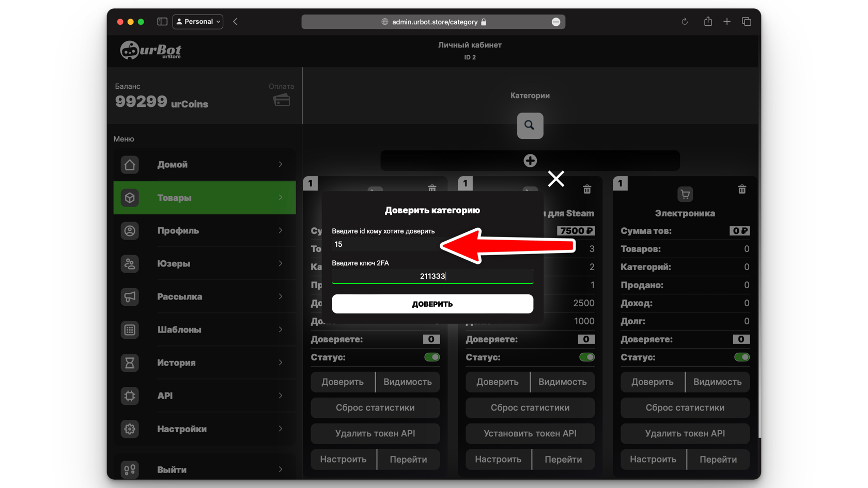Close the trust category dialog with X
The width and height of the screenshot is (868, 488).
pos(556,179)
